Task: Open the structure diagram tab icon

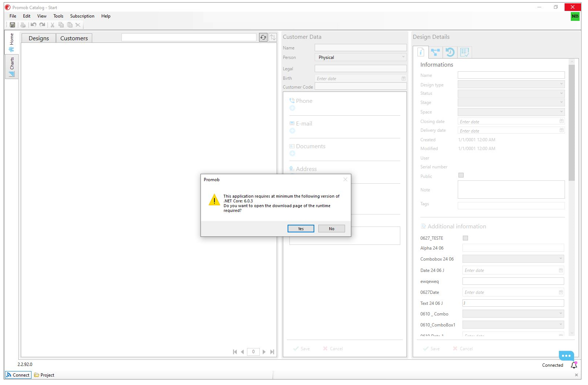Action: 435,52
